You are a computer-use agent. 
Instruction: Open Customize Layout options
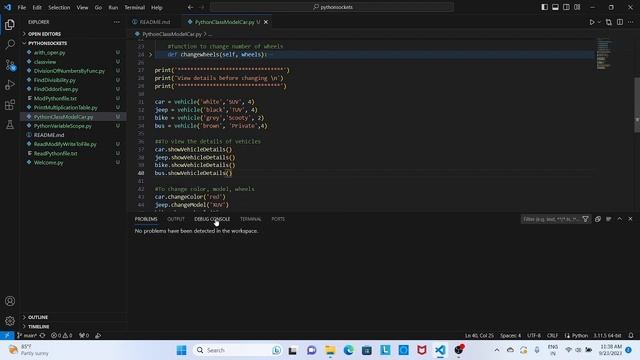pos(577,7)
